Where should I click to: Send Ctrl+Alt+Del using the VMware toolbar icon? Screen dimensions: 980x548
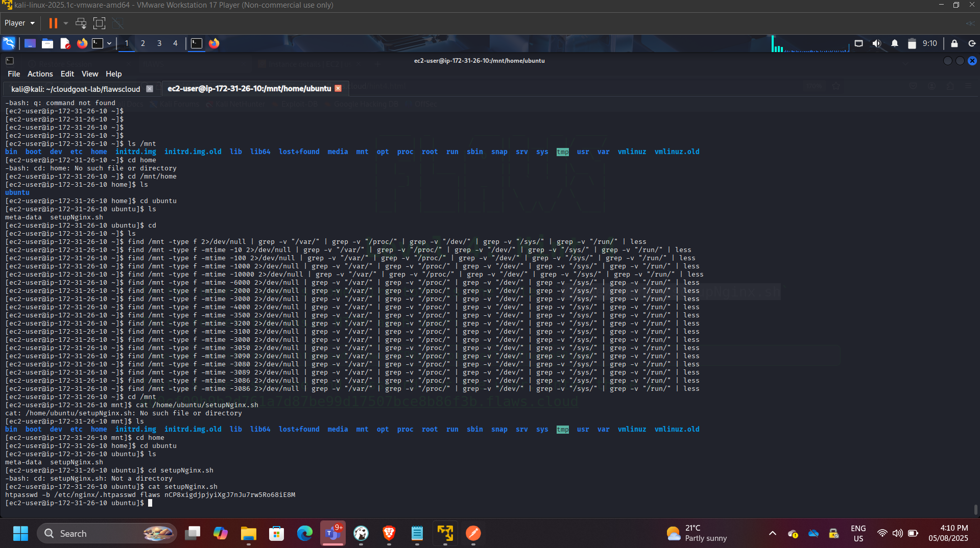tap(81, 23)
